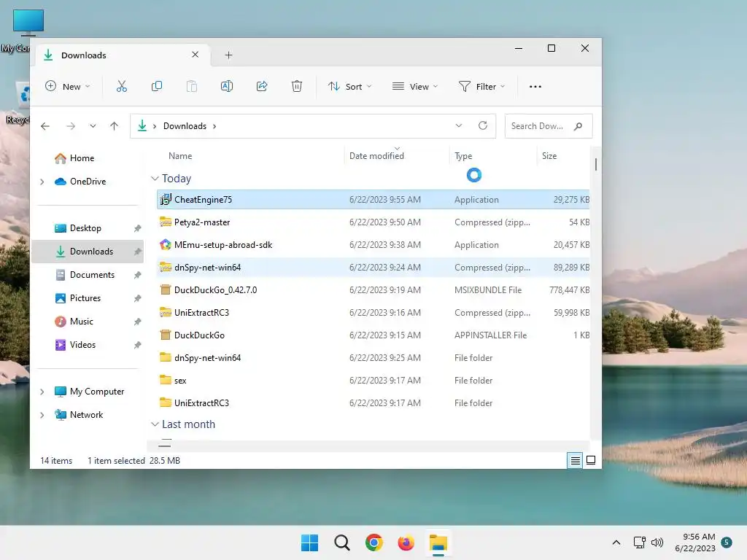Launch Google Chrome from taskbar
Viewport: 747px width, 560px height.
[x=374, y=542]
